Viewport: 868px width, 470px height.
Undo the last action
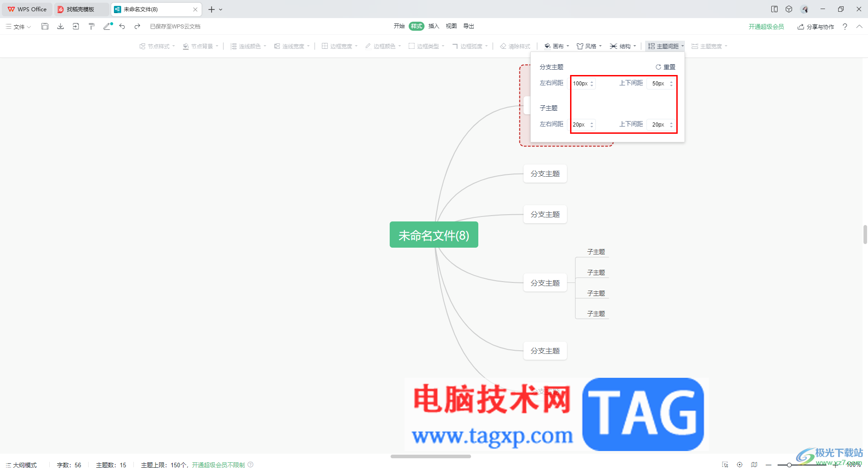pos(122,27)
